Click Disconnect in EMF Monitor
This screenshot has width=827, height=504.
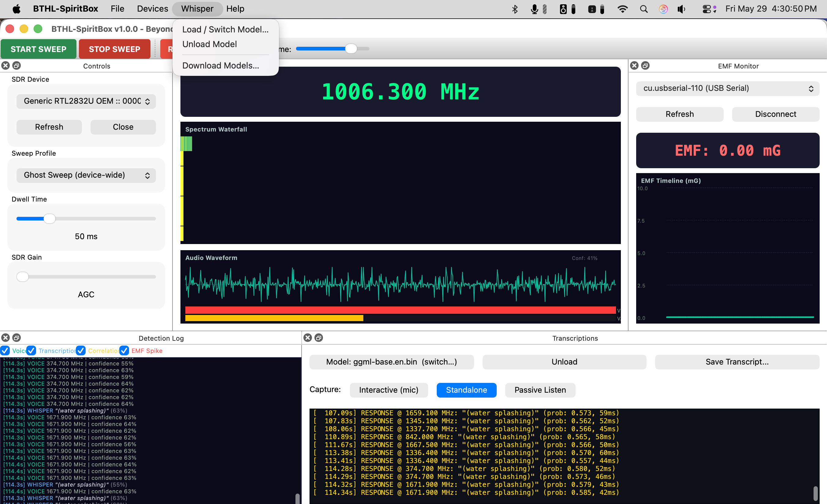(775, 114)
